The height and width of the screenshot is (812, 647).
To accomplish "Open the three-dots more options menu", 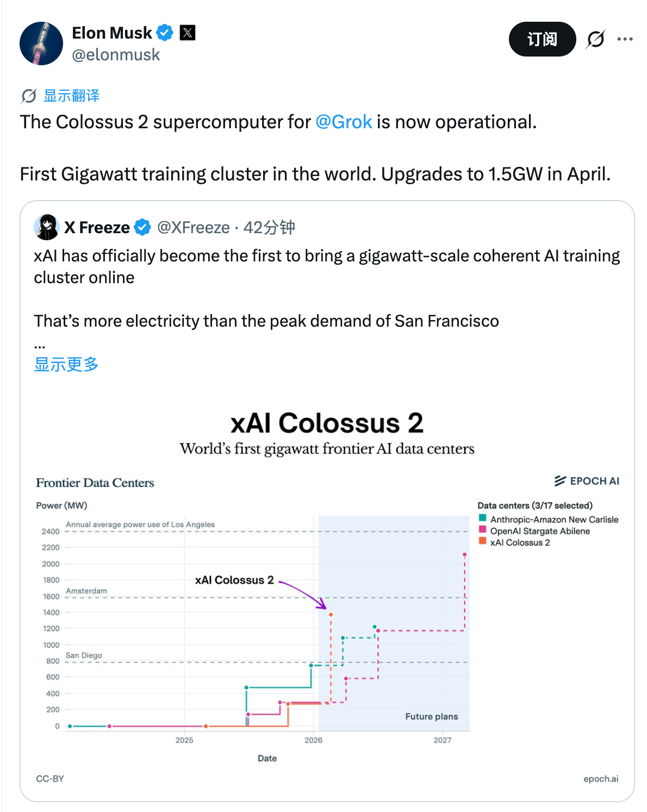I will (625, 39).
